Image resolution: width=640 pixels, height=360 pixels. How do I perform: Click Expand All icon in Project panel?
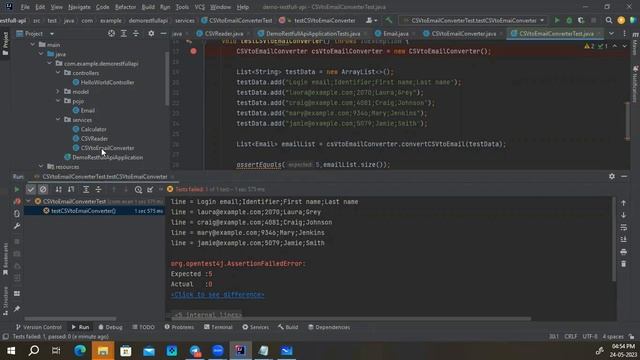pos(124,33)
